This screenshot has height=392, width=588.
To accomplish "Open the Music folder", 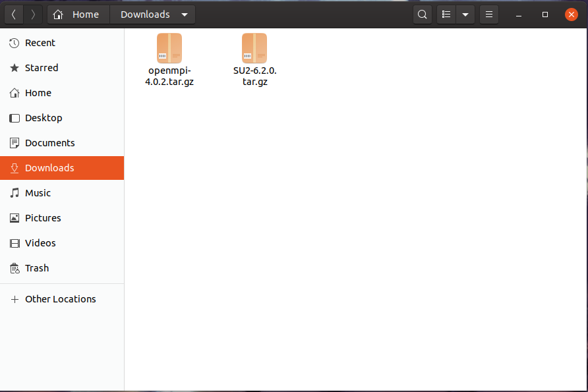I will coord(38,193).
